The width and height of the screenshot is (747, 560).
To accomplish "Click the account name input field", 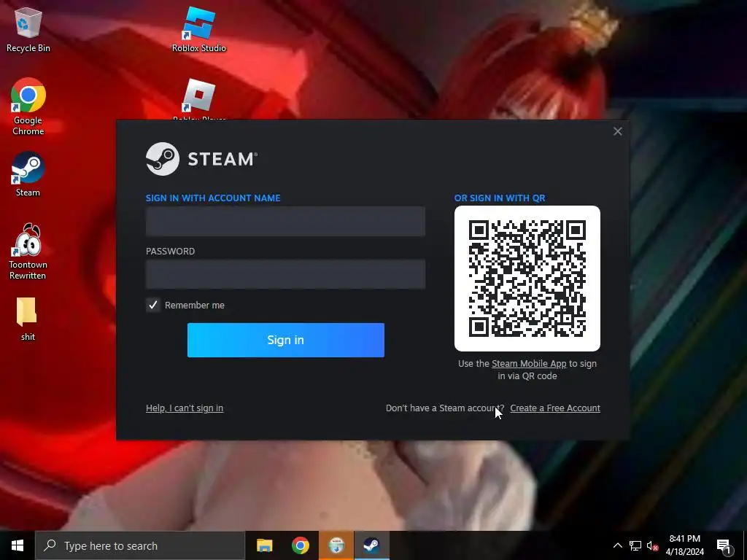I will click(x=285, y=221).
